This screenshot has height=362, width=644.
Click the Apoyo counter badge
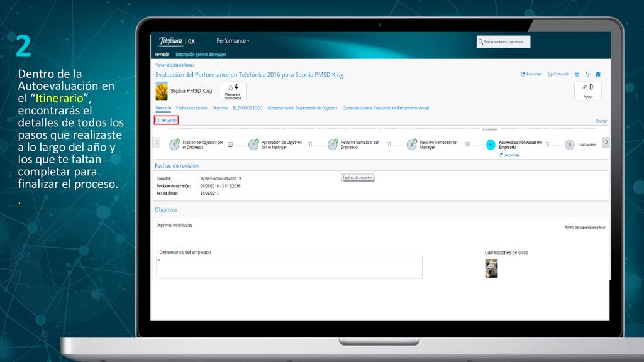click(x=588, y=91)
